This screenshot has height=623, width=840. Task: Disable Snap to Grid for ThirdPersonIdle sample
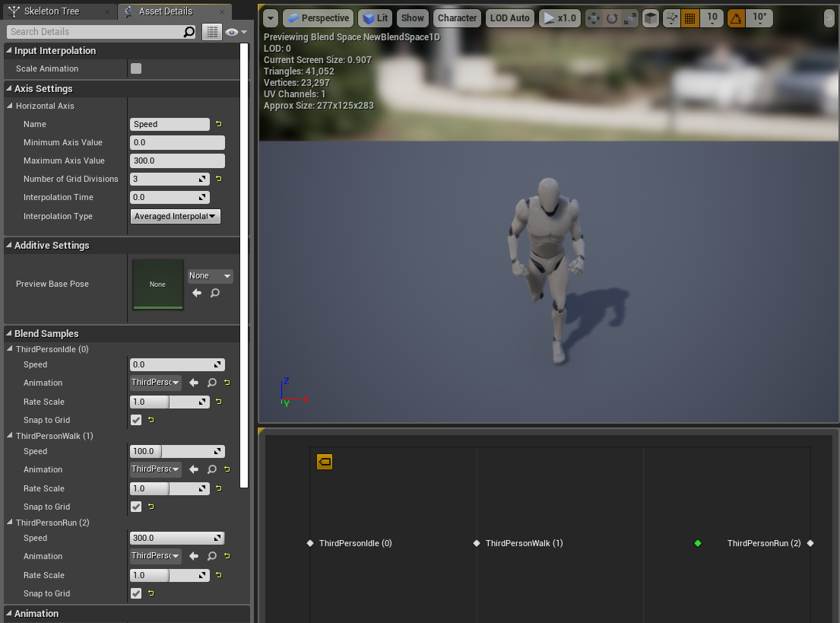pos(135,419)
